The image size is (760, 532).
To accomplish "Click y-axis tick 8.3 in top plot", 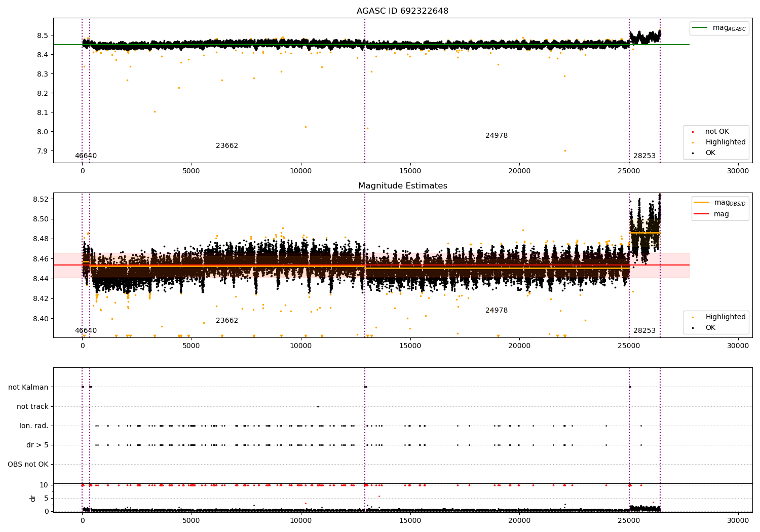I will point(43,74).
